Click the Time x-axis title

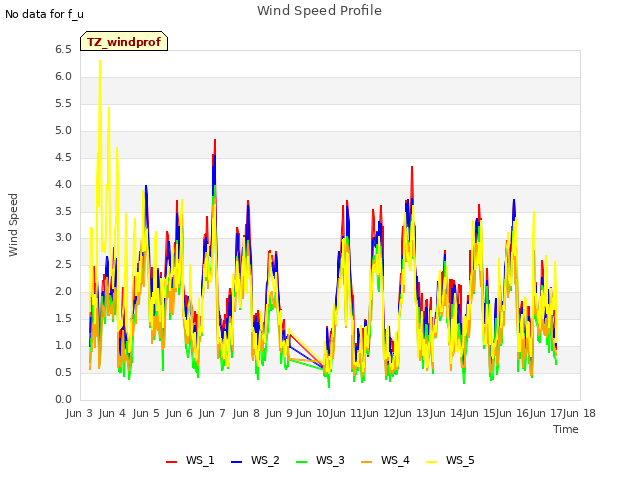click(x=566, y=429)
